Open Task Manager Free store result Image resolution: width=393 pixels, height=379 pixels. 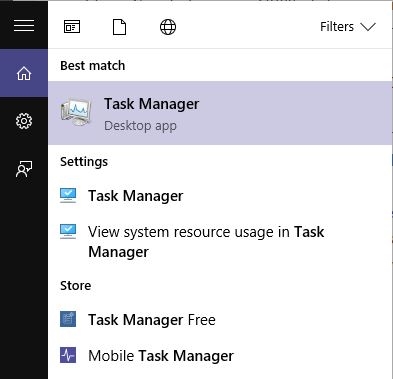(x=220, y=320)
